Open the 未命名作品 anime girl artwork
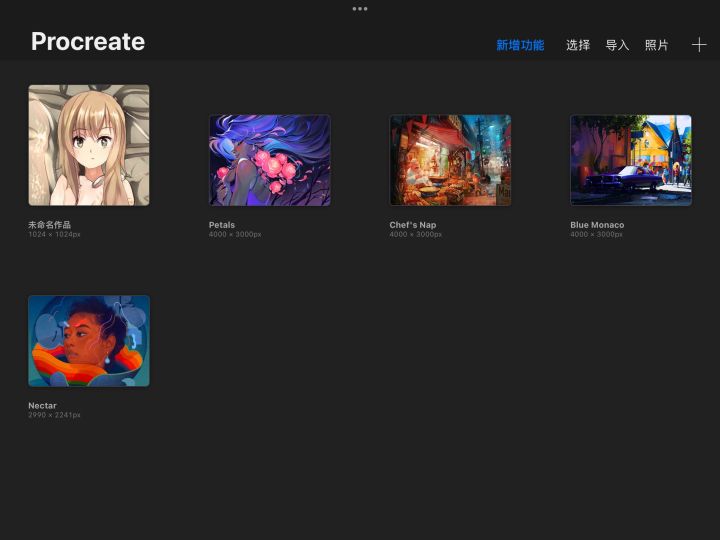 pos(89,145)
